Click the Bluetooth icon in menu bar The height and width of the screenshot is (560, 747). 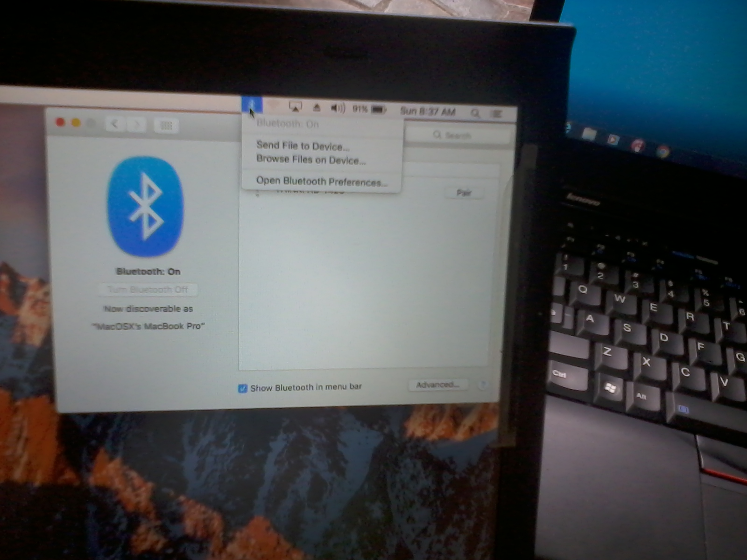click(x=252, y=105)
